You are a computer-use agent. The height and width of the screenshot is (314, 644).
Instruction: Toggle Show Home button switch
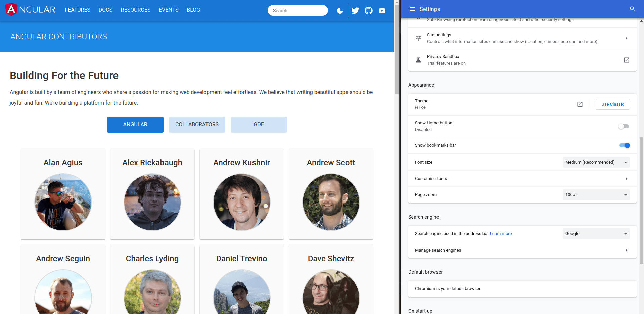pos(624,126)
